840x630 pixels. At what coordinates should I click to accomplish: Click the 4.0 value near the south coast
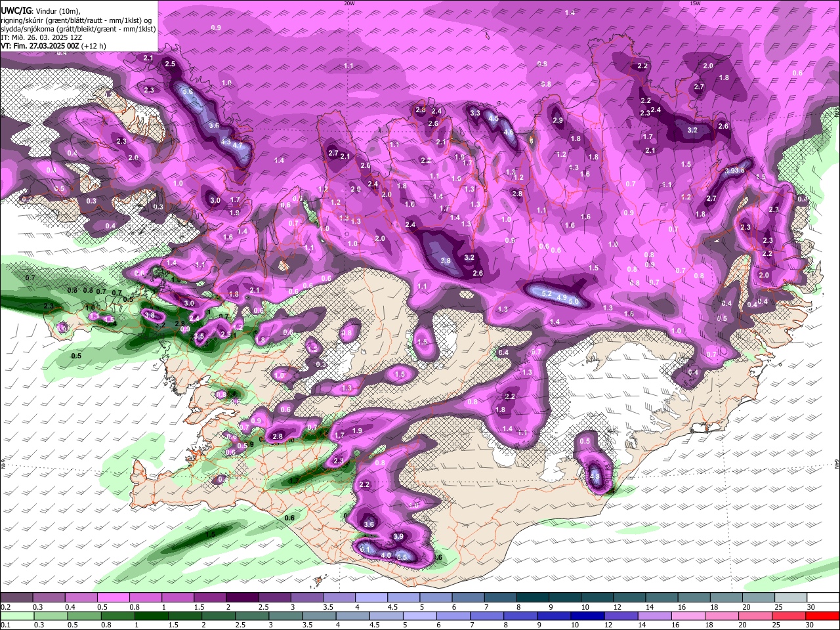[386, 555]
